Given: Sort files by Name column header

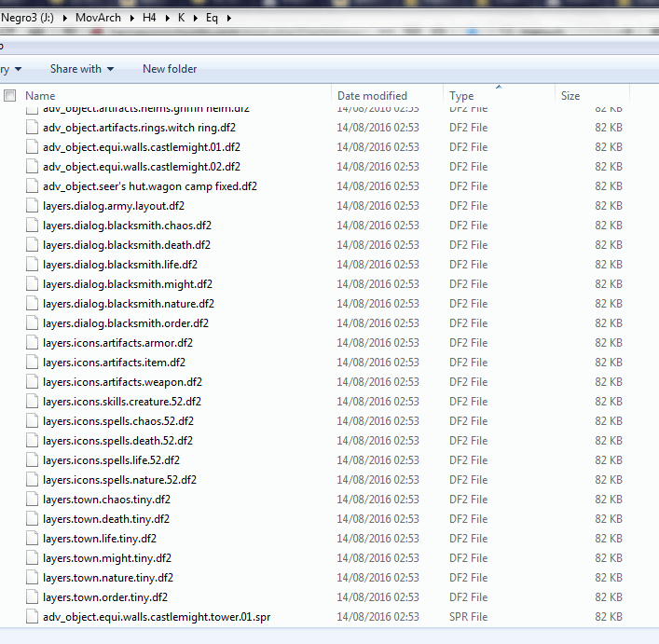Looking at the screenshot, I should click(x=40, y=96).
